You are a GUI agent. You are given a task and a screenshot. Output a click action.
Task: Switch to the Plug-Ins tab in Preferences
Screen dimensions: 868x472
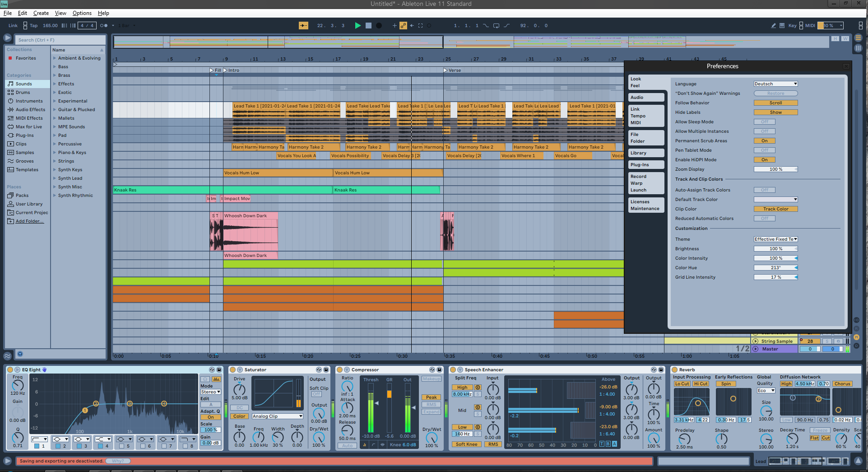tap(646, 165)
